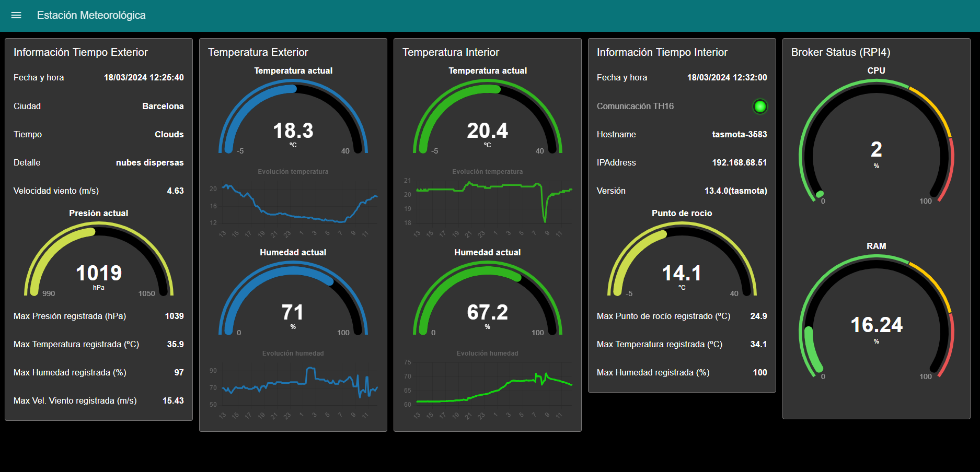The image size is (980, 472).
Task: Click the Hostname label
Action: pyautogui.click(x=616, y=134)
